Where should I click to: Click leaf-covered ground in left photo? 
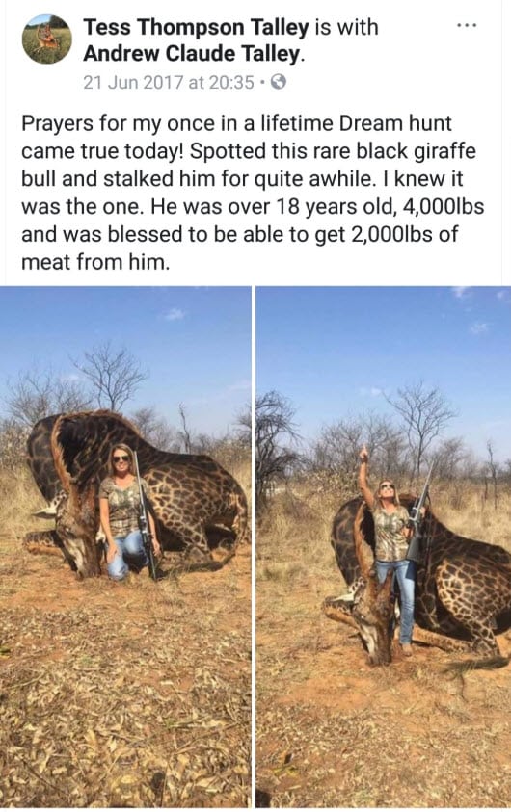pyautogui.click(x=124, y=699)
